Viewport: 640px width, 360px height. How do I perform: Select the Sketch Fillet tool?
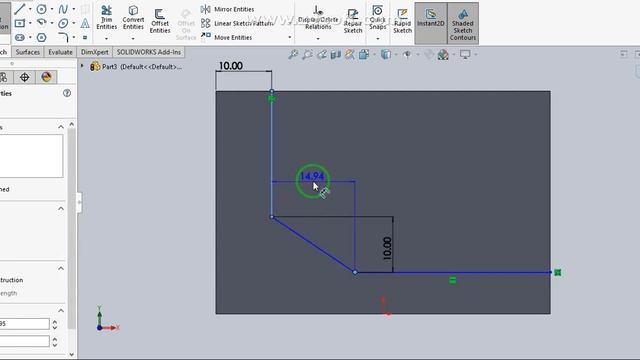click(x=63, y=38)
